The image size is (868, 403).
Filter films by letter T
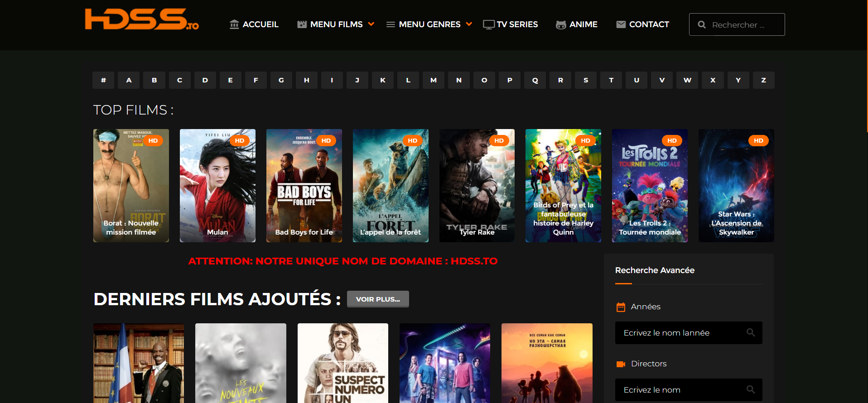point(611,80)
